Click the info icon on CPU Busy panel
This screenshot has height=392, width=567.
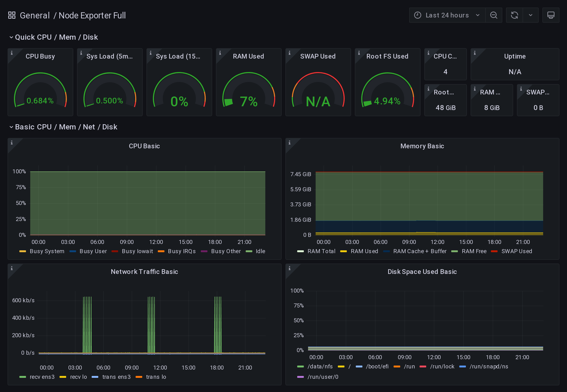12,53
